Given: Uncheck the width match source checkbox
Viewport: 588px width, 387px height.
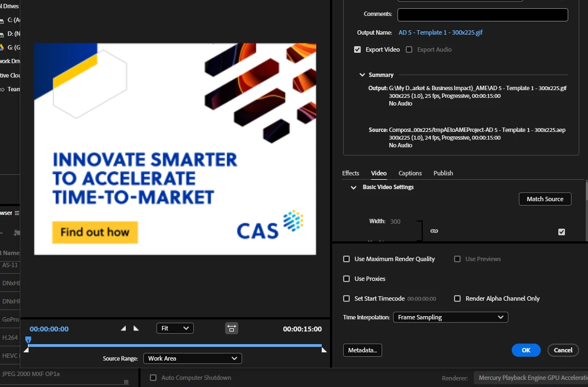Looking at the screenshot, I should [562, 232].
